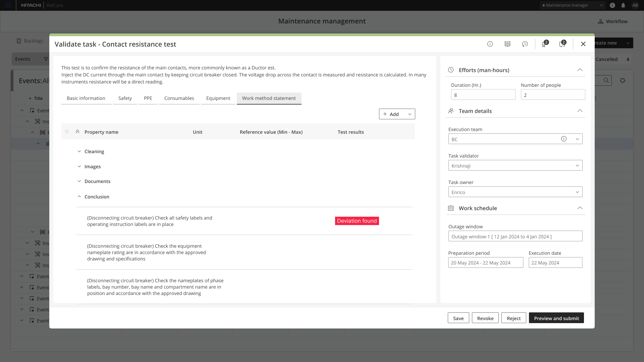This screenshot has width=644, height=362.
Task: Open the certificate badge icon with count 2
Action: point(544,44)
